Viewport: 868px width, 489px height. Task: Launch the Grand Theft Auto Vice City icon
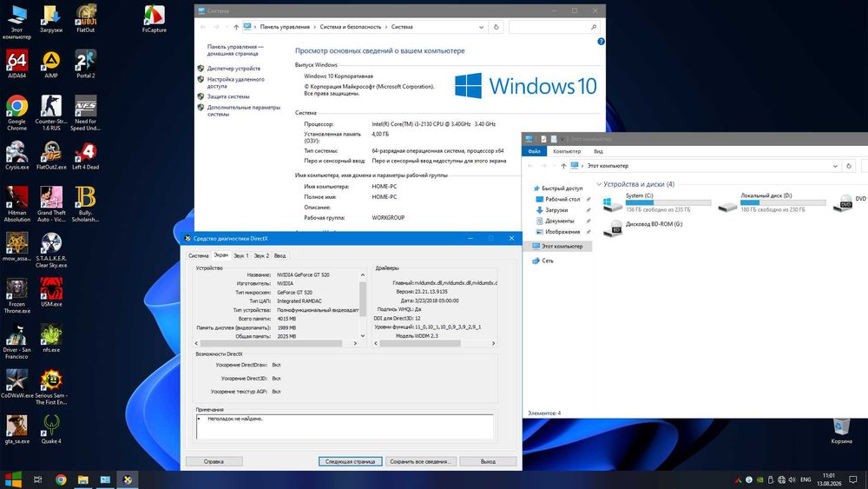coord(51,204)
